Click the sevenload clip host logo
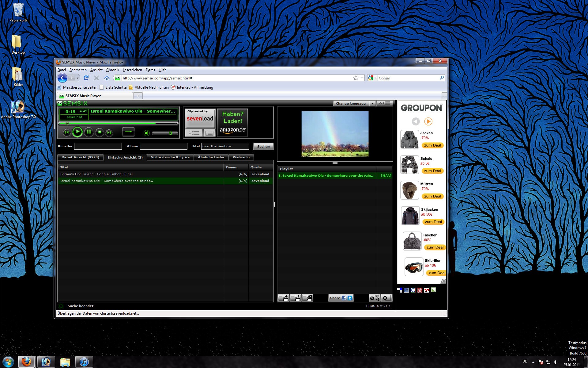The width and height of the screenshot is (588, 368). (x=200, y=118)
